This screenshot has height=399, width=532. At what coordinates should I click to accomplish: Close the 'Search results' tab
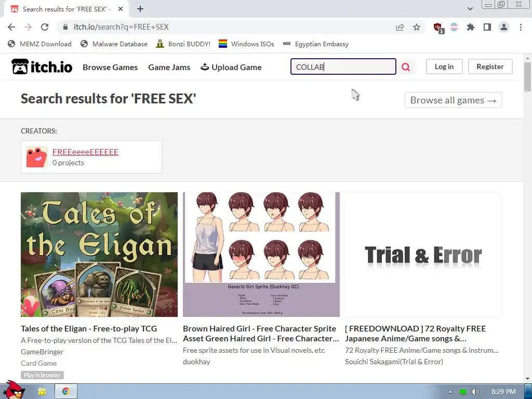(x=121, y=9)
